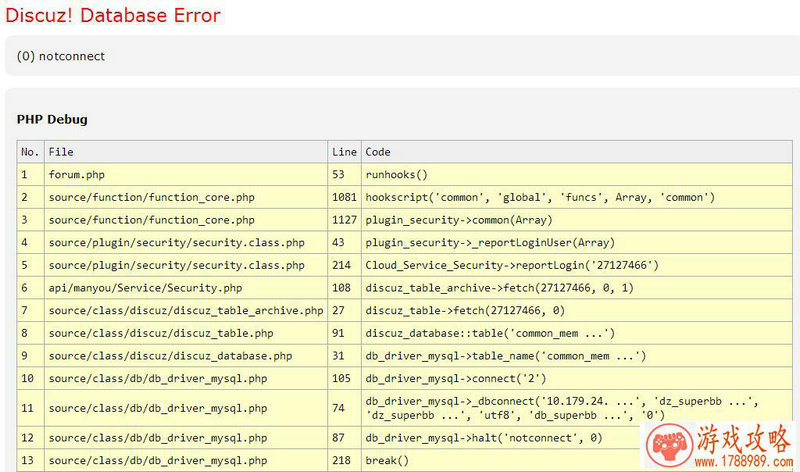This screenshot has height=472, width=800.
Task: Click the No. column header
Action: 30,152
